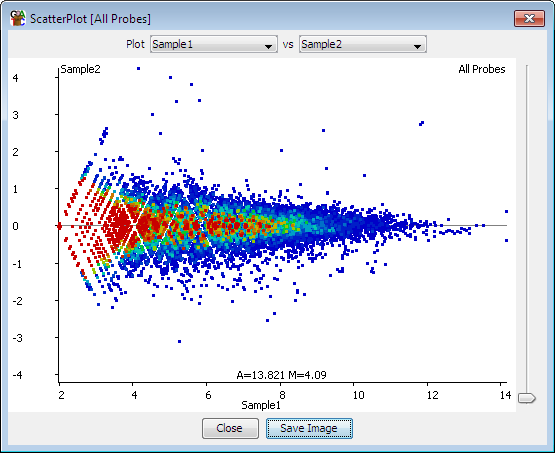555x453 pixels.
Task: Click the ScatterPlot [All Probes] window title
Action: [90, 19]
